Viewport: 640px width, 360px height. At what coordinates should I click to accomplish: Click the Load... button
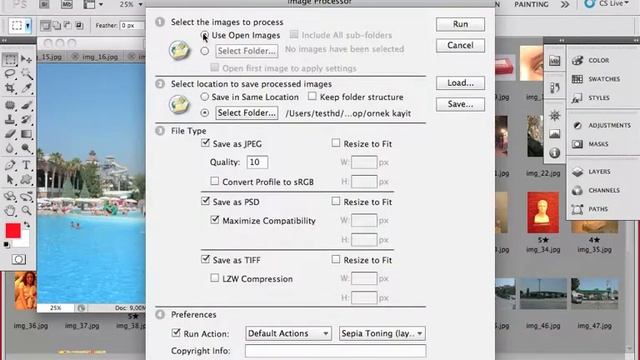click(460, 83)
